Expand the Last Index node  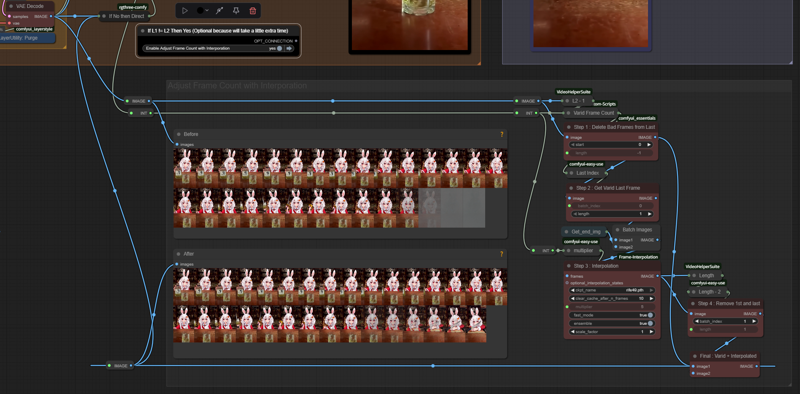tap(572, 173)
